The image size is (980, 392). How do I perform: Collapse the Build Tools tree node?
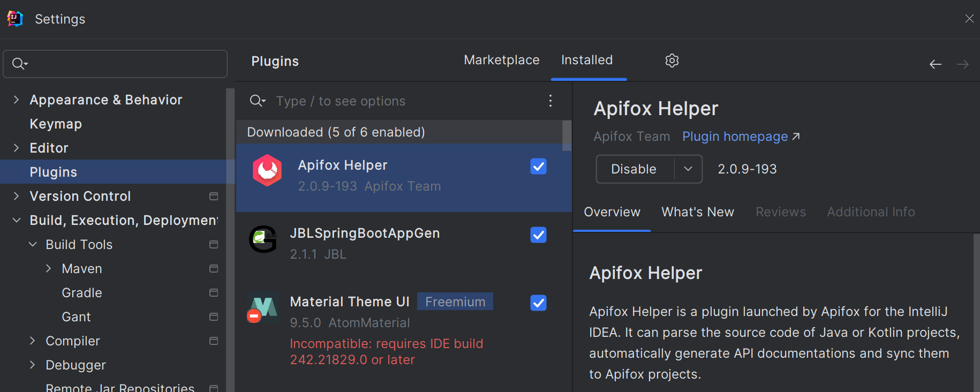(x=33, y=244)
